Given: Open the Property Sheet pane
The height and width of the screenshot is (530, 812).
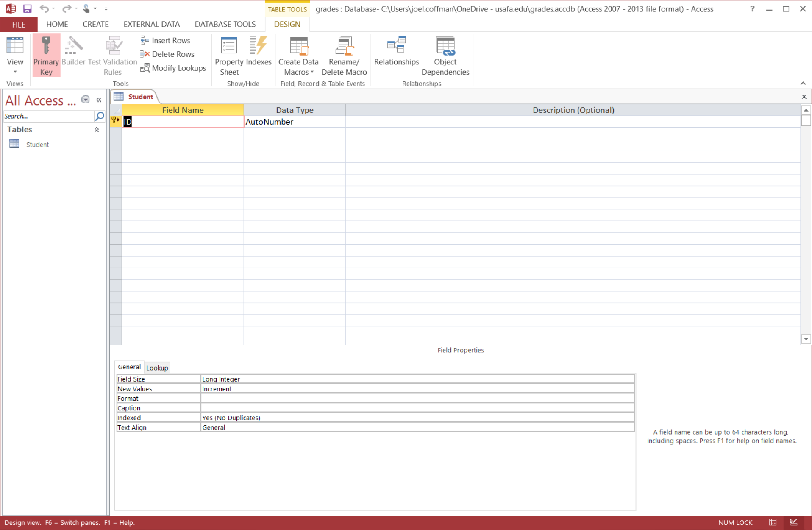Looking at the screenshot, I should [x=229, y=56].
